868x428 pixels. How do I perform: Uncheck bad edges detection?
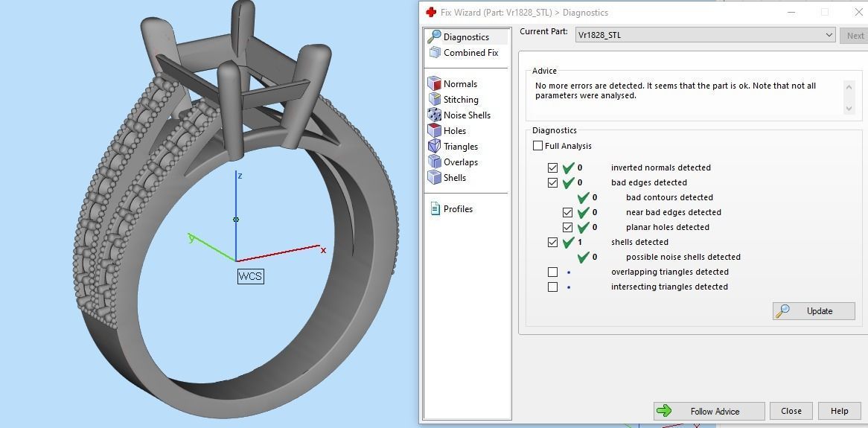tap(552, 182)
